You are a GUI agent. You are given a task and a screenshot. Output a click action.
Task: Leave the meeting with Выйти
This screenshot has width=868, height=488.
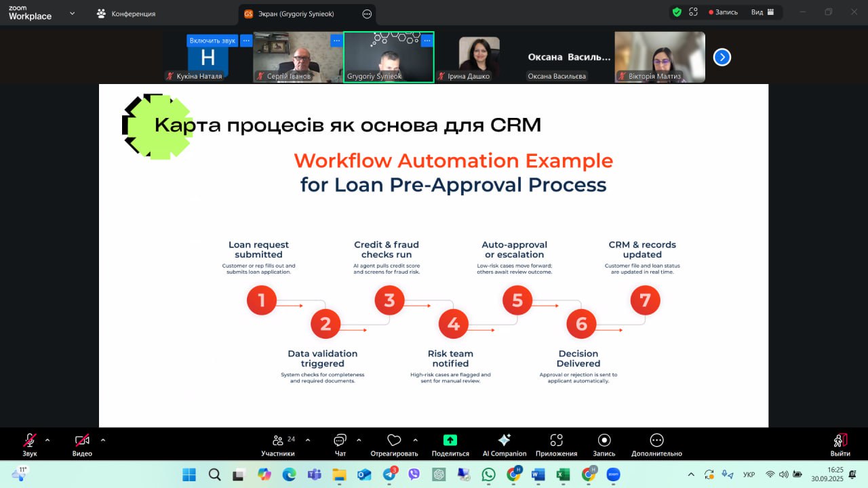pyautogui.click(x=840, y=445)
